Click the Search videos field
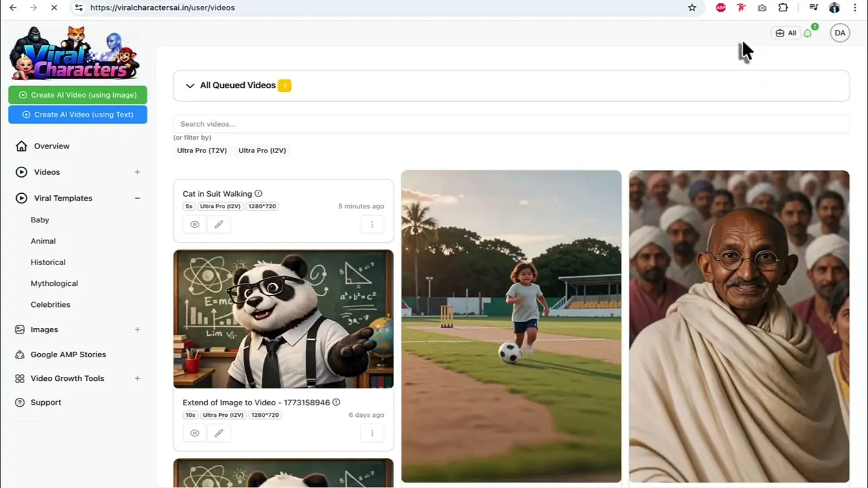Image resolution: width=868 pixels, height=488 pixels. [x=511, y=124]
